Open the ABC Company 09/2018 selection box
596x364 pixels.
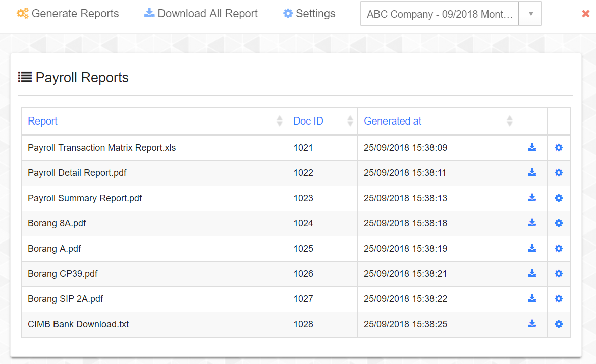click(x=440, y=14)
